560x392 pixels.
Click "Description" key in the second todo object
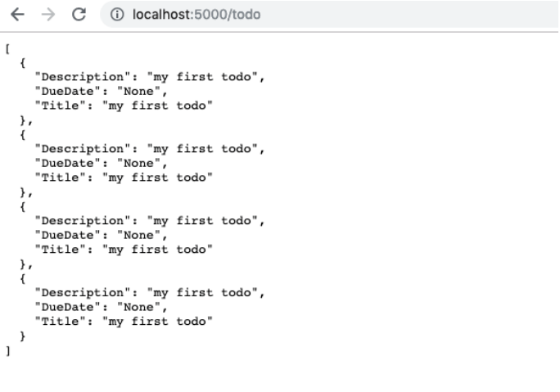tap(80, 149)
